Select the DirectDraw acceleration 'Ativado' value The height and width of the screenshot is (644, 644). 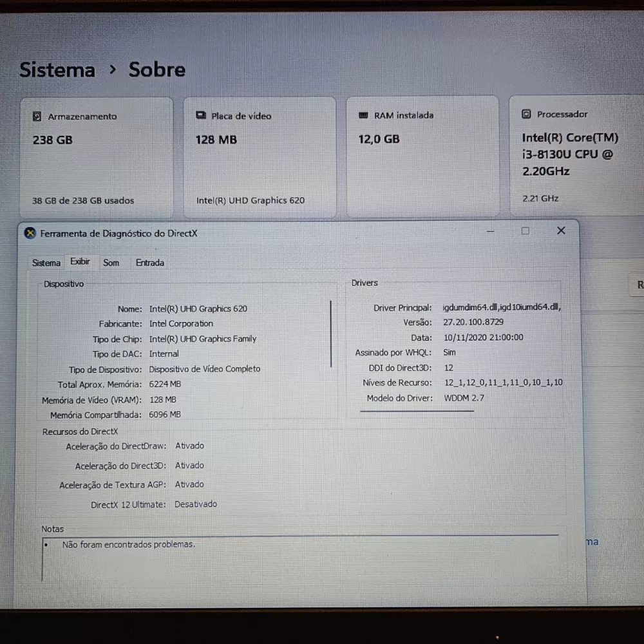[190, 446]
